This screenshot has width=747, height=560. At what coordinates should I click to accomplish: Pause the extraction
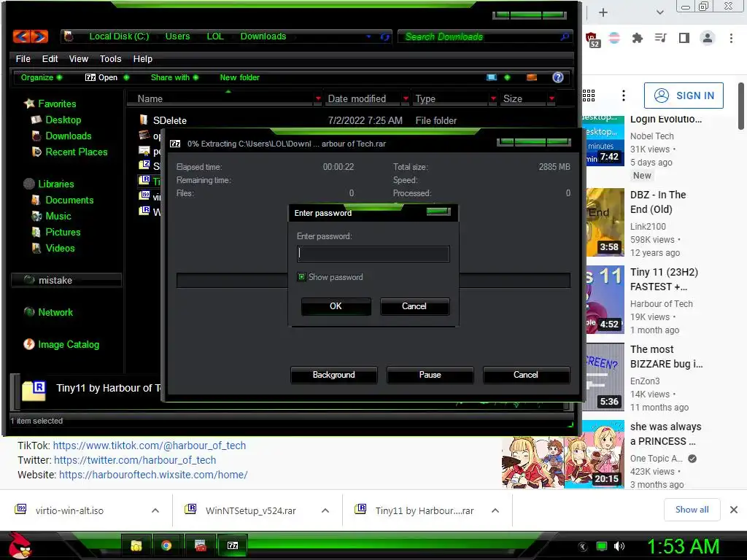click(430, 375)
